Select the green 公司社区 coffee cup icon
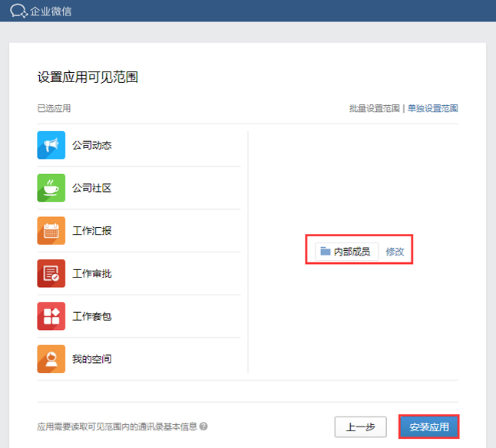Image resolution: width=496 pixels, height=448 pixels. 51,188
